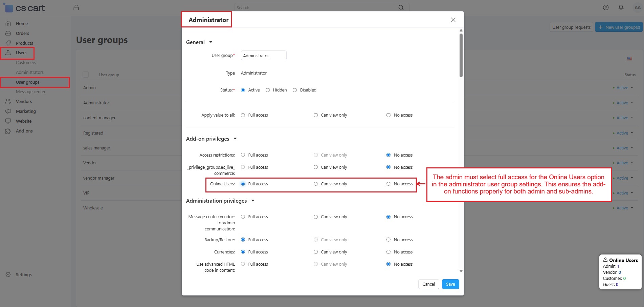The image size is (644, 307).
Task: Collapse the General section
Action: pyautogui.click(x=210, y=42)
